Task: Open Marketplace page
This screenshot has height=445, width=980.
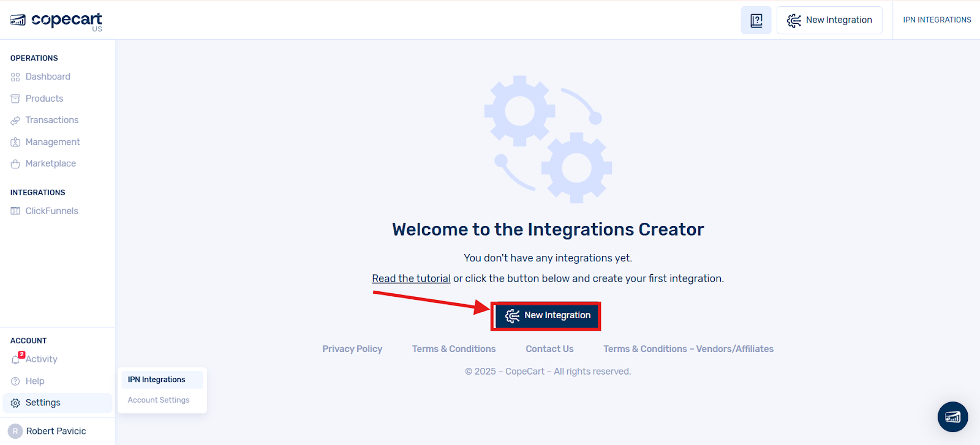Action: point(51,164)
